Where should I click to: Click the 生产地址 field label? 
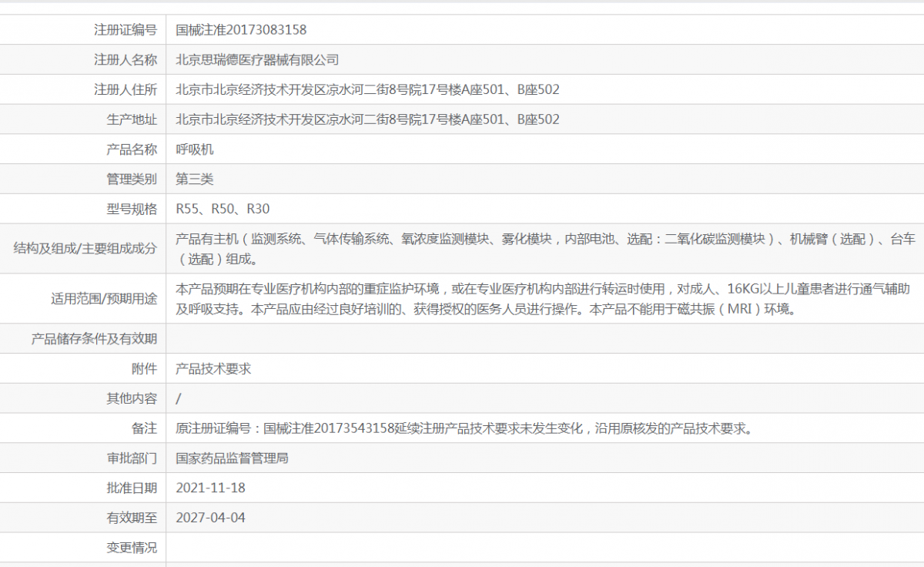coord(132,119)
